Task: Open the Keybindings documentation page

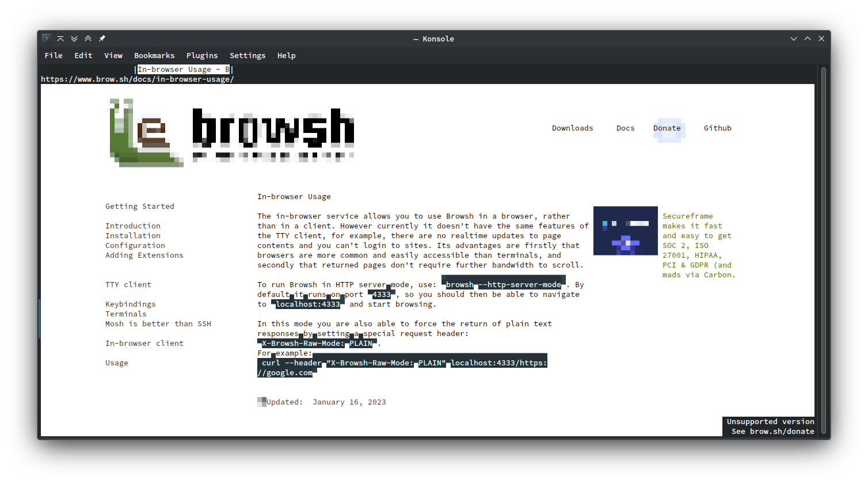Action: click(x=130, y=304)
